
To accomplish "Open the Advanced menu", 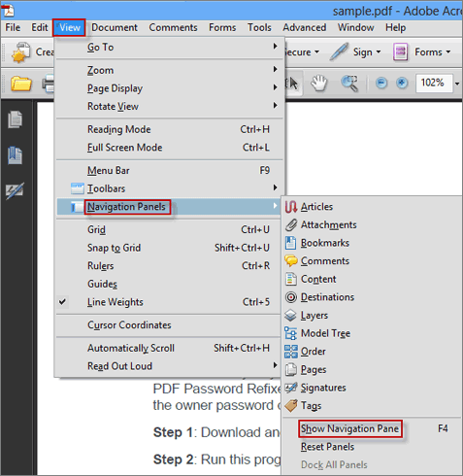I will point(305,27).
